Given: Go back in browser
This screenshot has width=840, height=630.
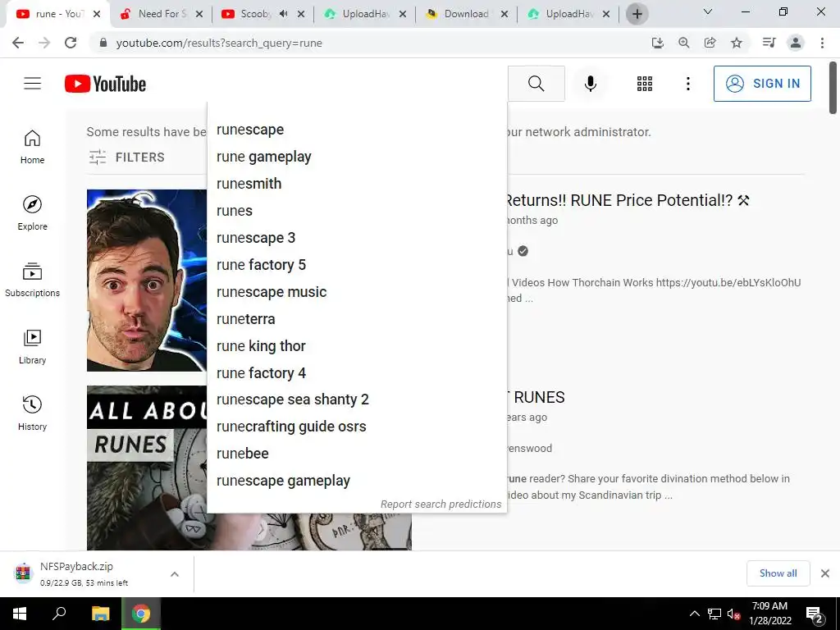Looking at the screenshot, I should coord(18,43).
